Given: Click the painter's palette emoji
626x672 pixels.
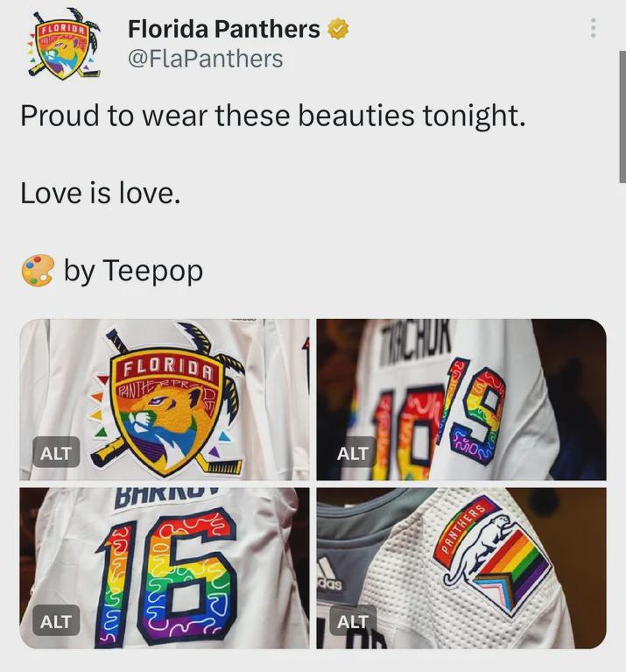Looking at the screenshot, I should pos(38,270).
